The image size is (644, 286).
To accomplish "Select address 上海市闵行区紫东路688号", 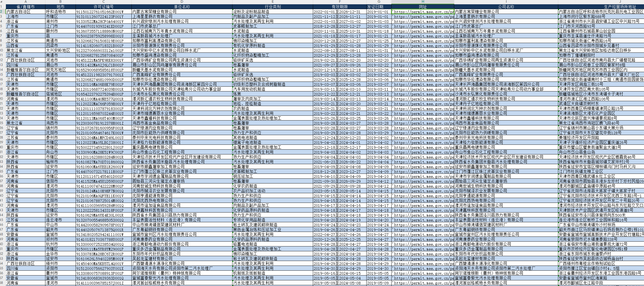I will coord(601,16).
